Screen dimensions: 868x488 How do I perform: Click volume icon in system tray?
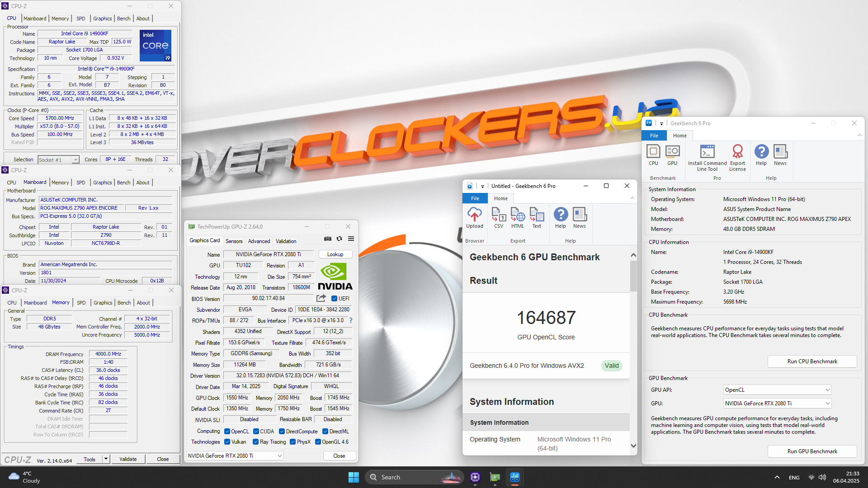point(822,477)
